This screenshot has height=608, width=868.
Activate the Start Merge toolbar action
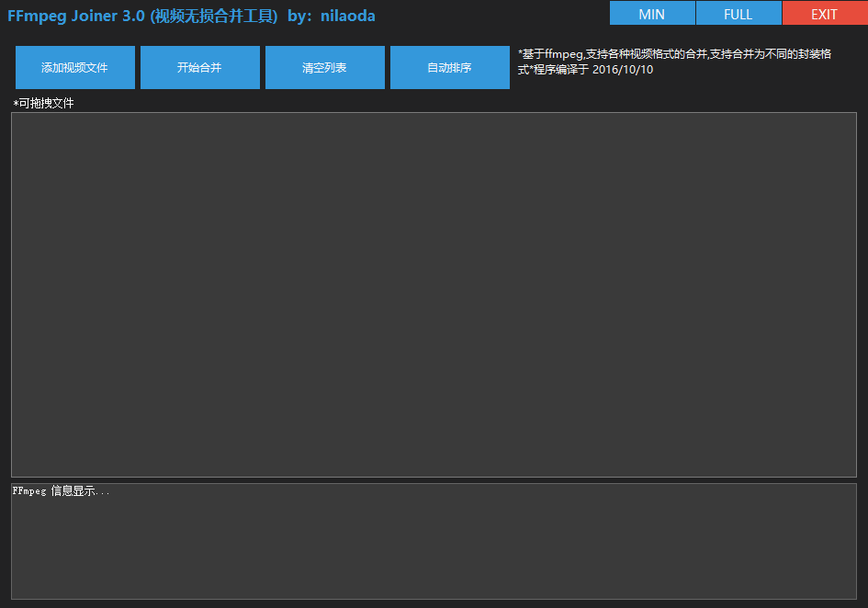click(x=199, y=67)
